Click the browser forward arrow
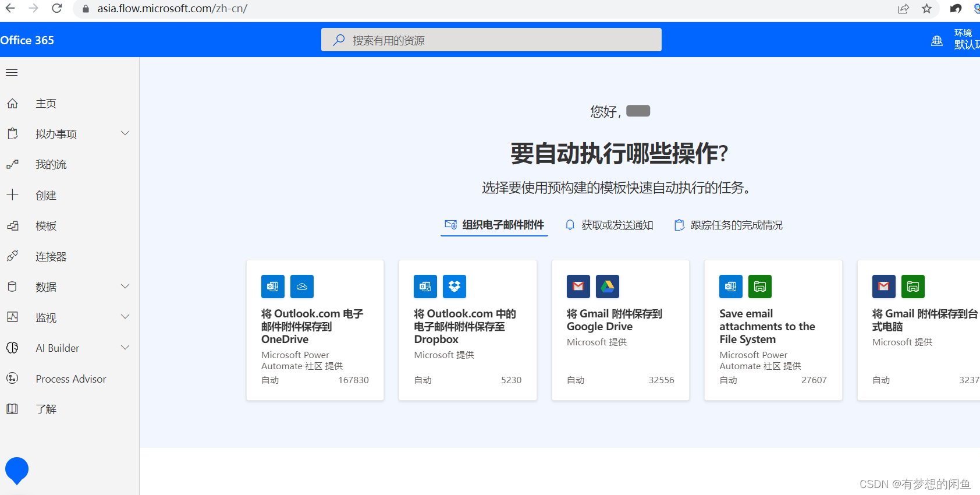This screenshot has height=495, width=980. pos(33,8)
